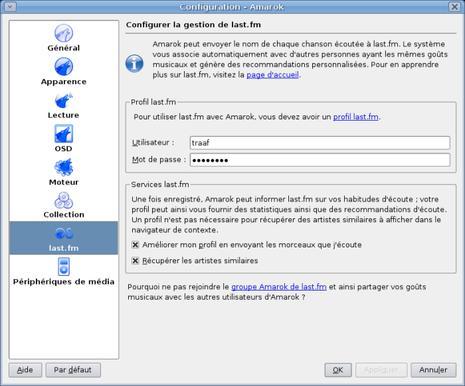The width and height of the screenshot is (465, 386).
Task: Follow the page d'accueil link
Action: (273, 75)
